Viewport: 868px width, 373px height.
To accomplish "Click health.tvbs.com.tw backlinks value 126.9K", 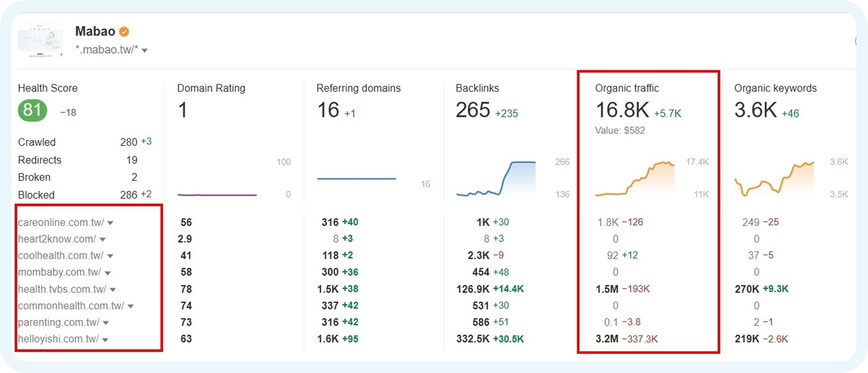I will 473,289.
